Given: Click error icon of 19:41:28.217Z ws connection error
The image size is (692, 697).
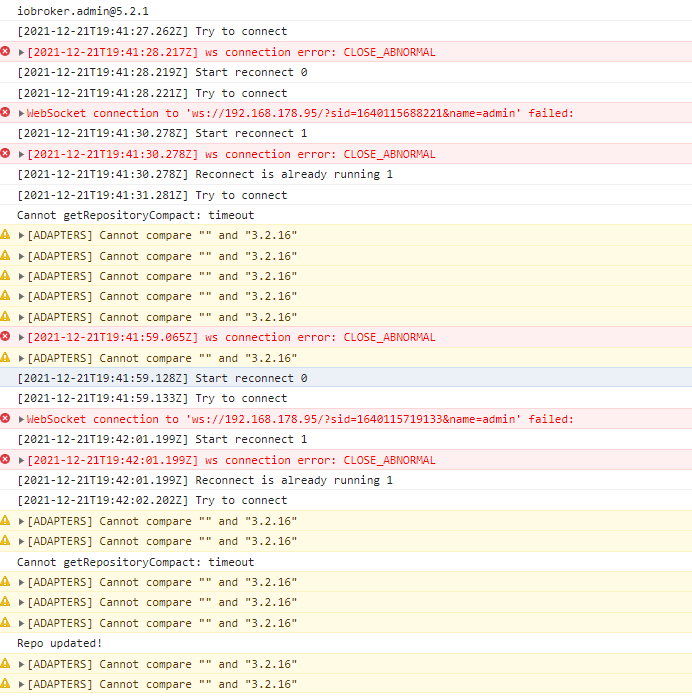Looking at the screenshot, I should (x=5, y=52).
